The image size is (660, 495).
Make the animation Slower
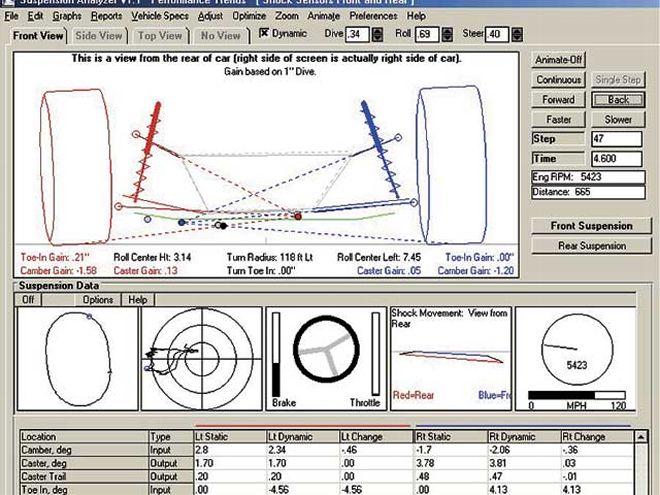coord(618,120)
